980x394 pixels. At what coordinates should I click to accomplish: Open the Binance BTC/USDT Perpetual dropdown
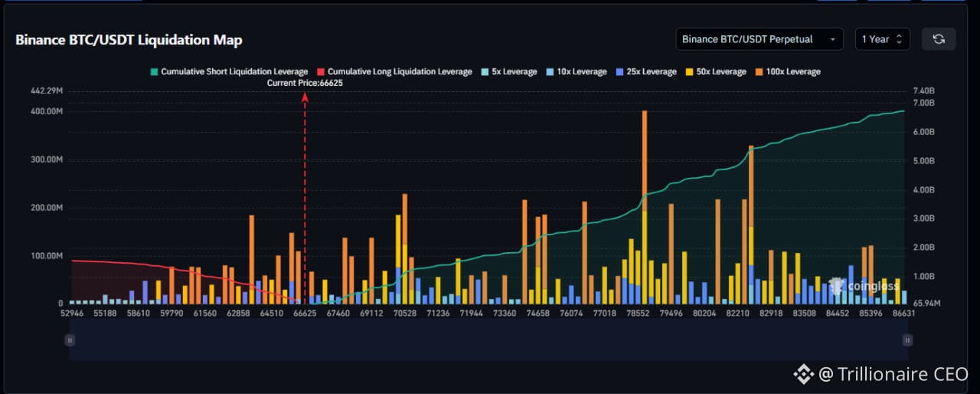click(759, 39)
